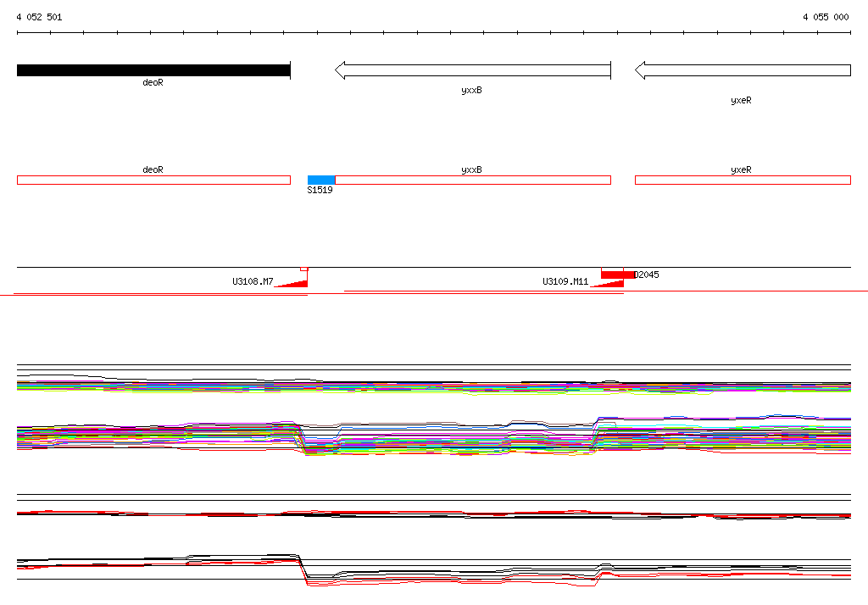
Task: Click the yxxB label above red box
Action: [x=471, y=170]
